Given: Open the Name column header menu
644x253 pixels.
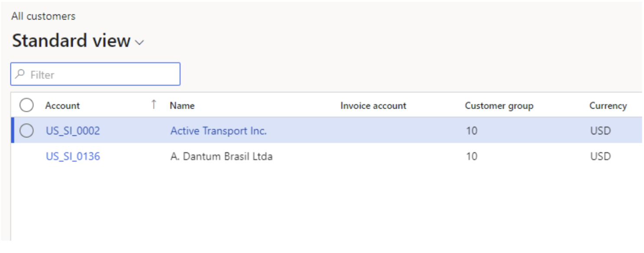Looking at the screenshot, I should point(182,106).
